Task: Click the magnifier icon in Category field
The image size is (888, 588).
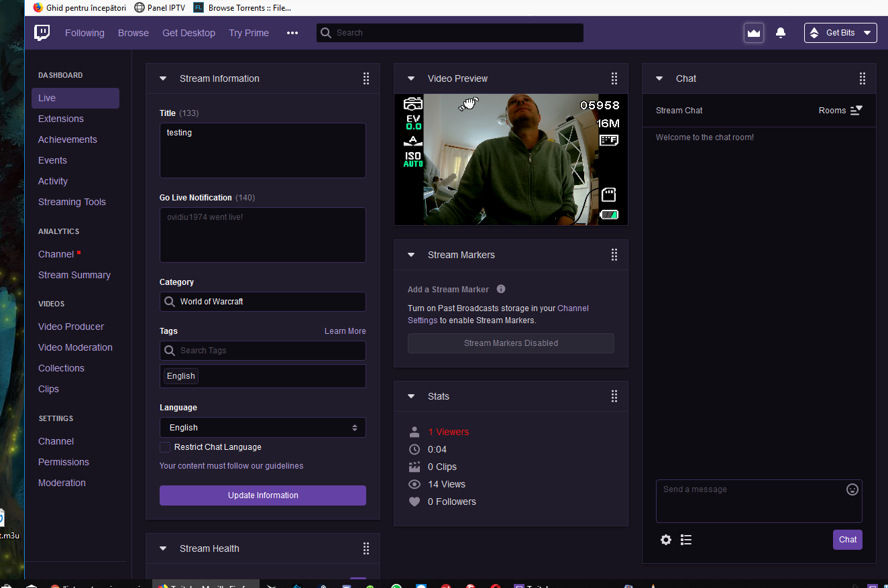Action: (x=170, y=302)
